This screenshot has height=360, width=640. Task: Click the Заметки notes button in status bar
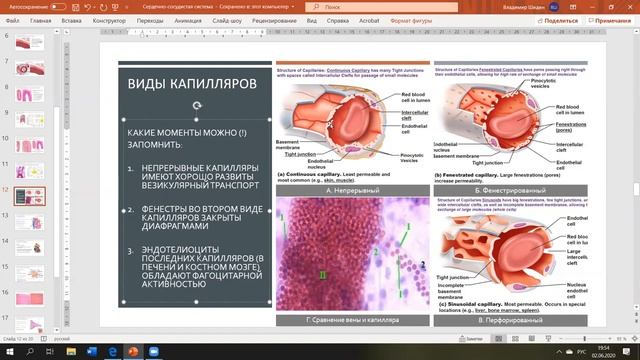pos(471,339)
